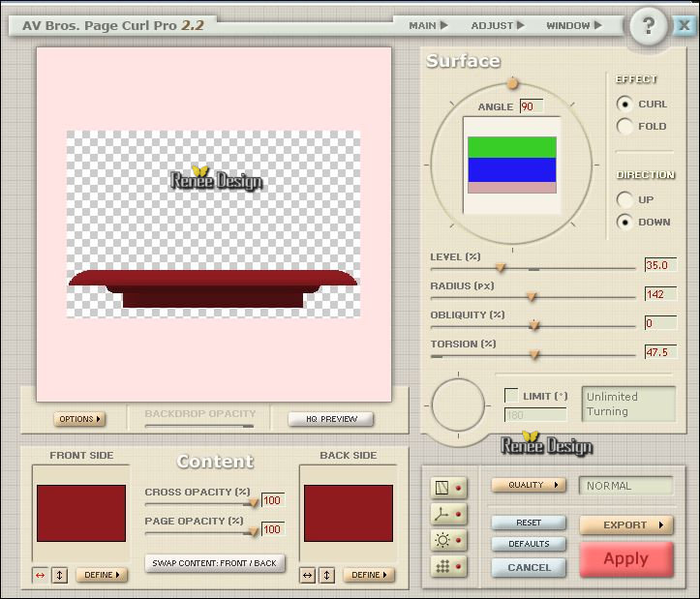Image resolution: width=700 pixels, height=599 pixels.
Task: Open the Window menu
Action: (x=574, y=25)
